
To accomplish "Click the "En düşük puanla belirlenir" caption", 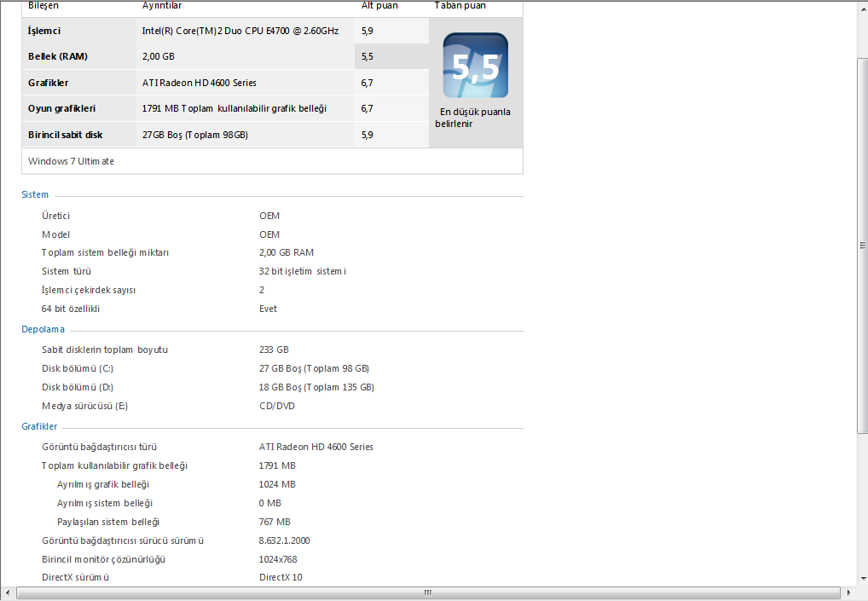I will 472,118.
